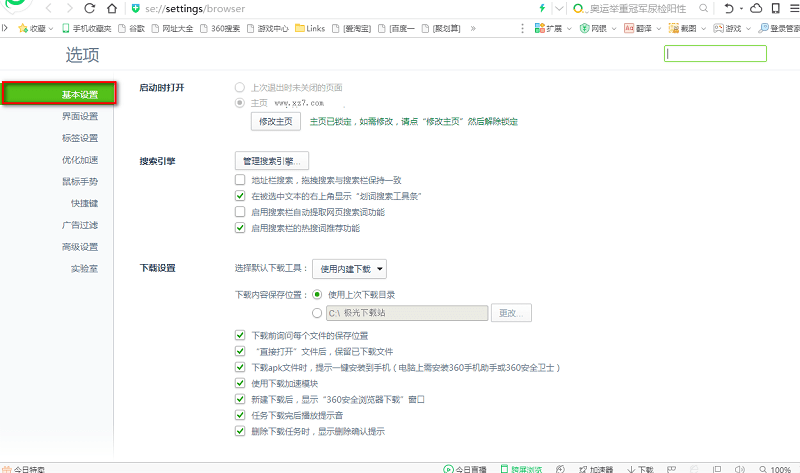
Task: Click 跨屏浏览 in the status bar
Action: coord(521,469)
